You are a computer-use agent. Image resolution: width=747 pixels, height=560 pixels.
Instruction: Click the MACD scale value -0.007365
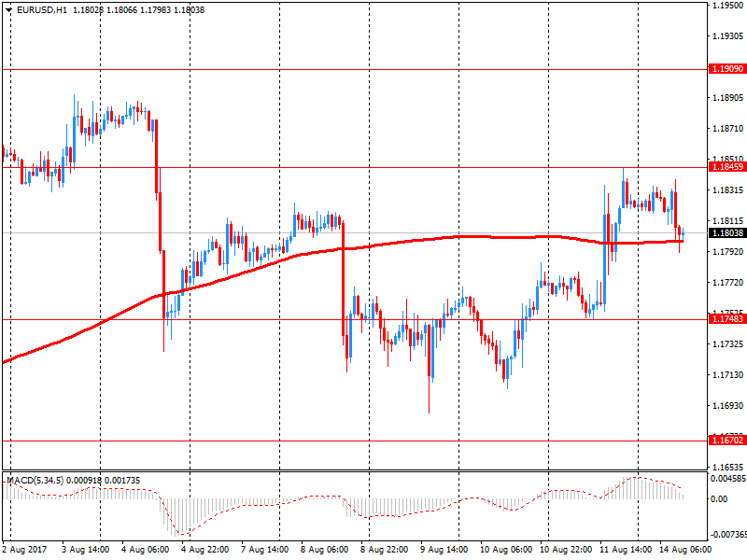point(728,535)
